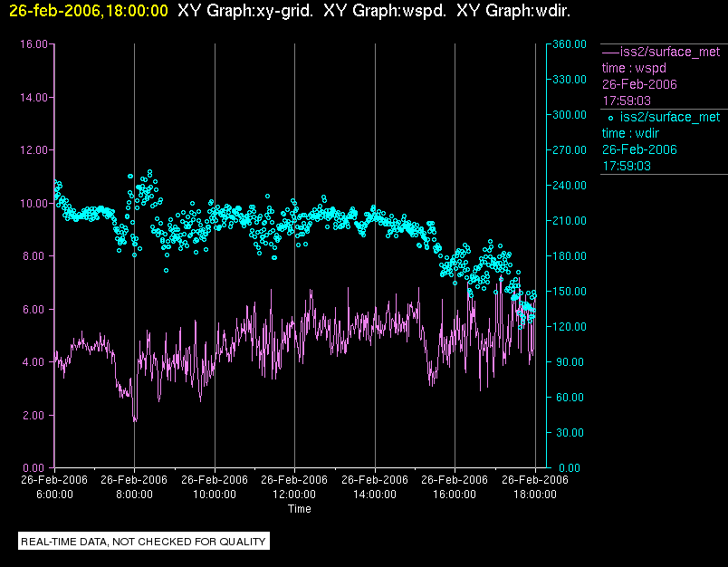This screenshot has width=728, height=567.
Task: Click the 6:00:00 x-axis label
Action: [x=54, y=495]
